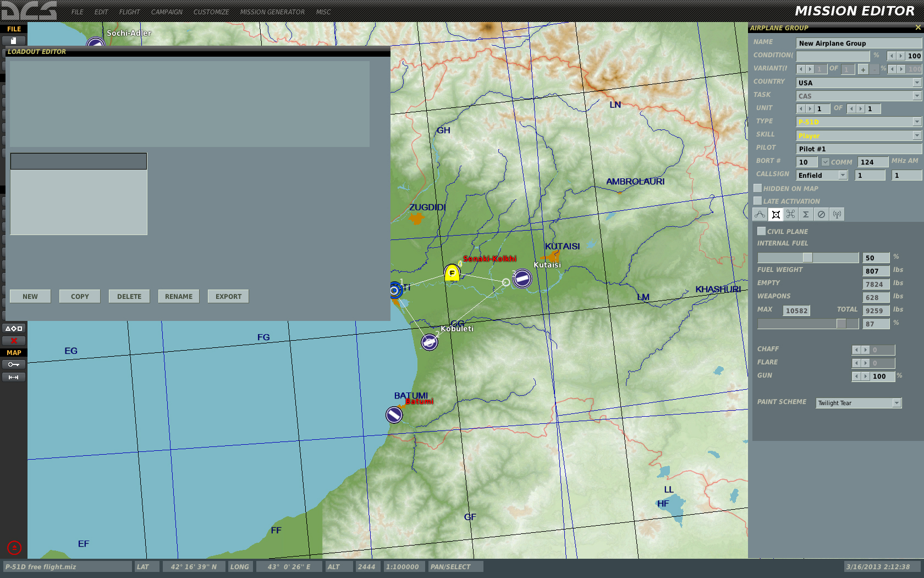The width and height of the screenshot is (924, 578).
Task: Click the RENAME loadout button
Action: tap(179, 296)
